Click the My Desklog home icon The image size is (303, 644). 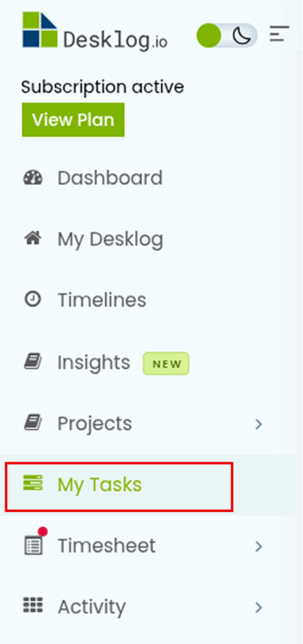[x=33, y=238]
